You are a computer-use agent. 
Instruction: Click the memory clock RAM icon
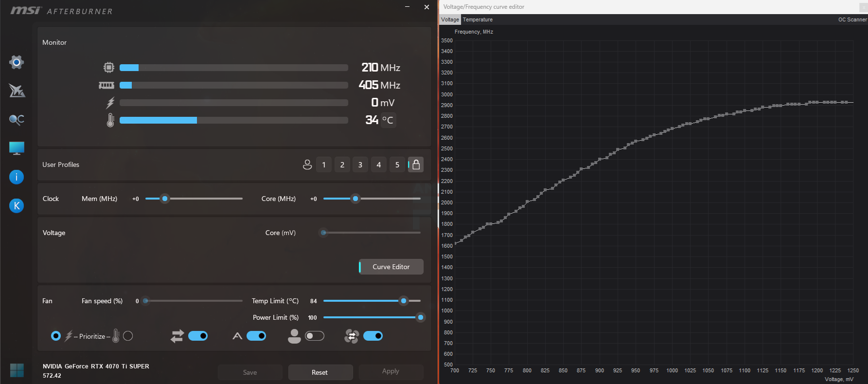(x=106, y=85)
